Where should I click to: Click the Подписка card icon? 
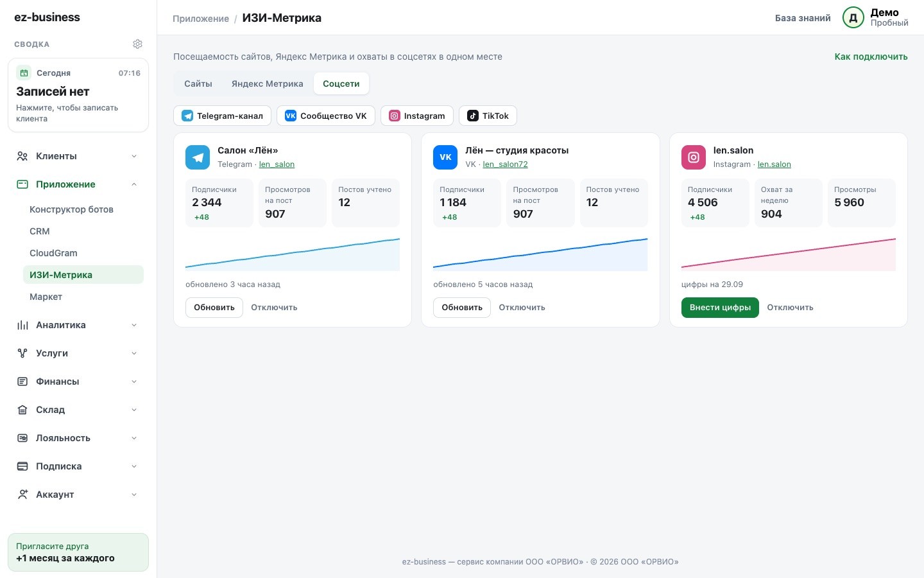22,466
